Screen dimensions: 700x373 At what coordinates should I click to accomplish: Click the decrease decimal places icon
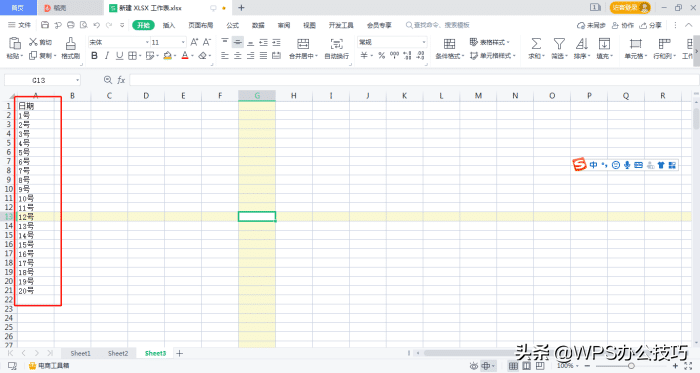click(421, 56)
